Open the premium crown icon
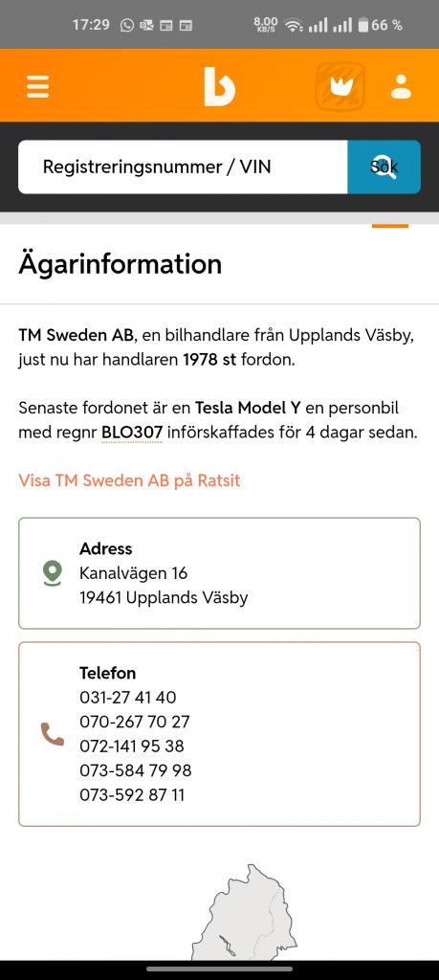Viewport: 439px width, 980px height. coord(340,86)
